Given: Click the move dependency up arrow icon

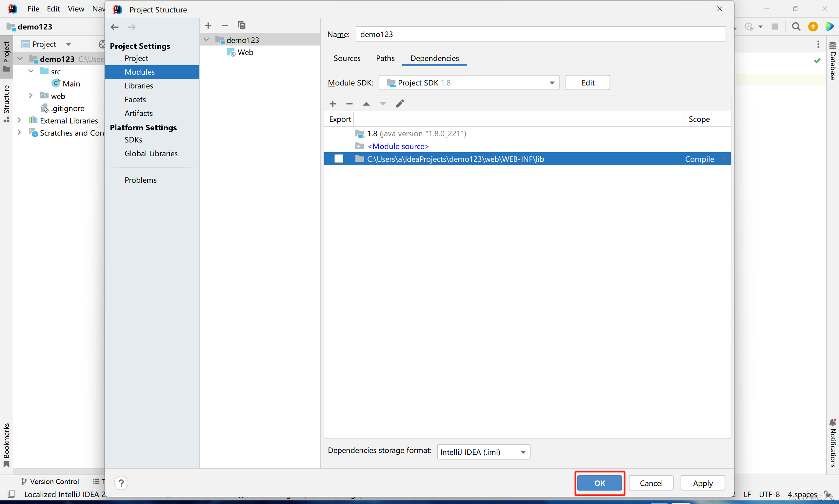Looking at the screenshot, I should click(366, 103).
